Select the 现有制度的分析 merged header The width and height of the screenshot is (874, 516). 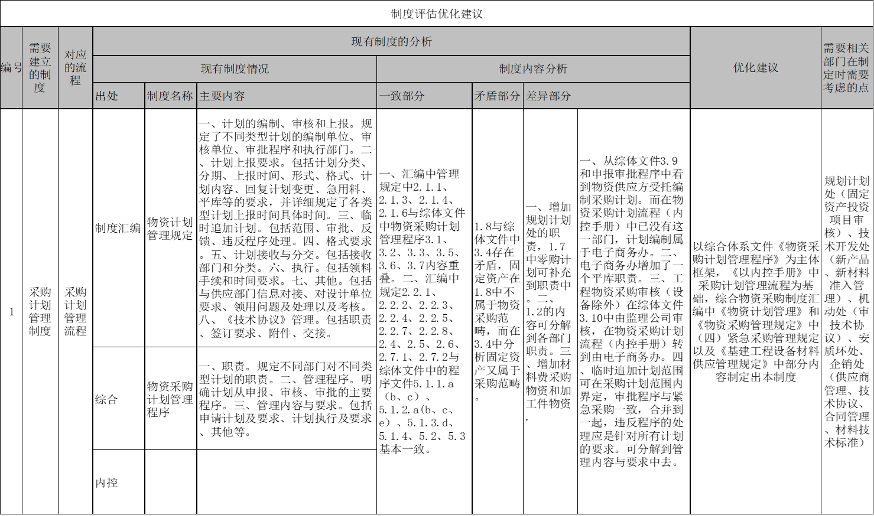392,41
